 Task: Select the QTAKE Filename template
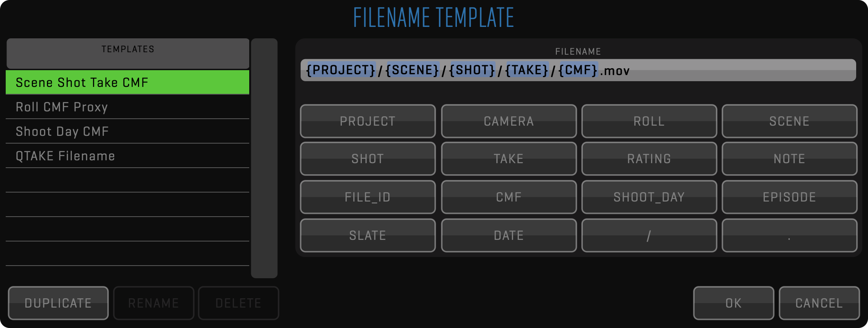(127, 156)
